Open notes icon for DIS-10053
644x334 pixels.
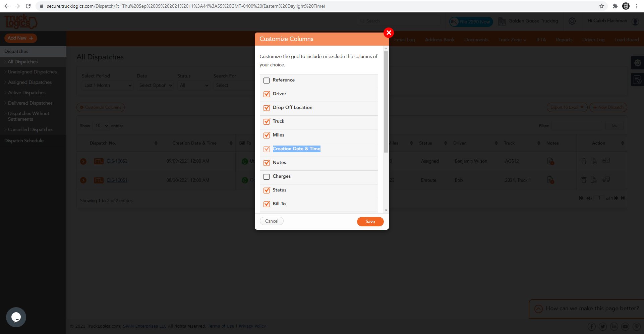pyautogui.click(x=550, y=161)
